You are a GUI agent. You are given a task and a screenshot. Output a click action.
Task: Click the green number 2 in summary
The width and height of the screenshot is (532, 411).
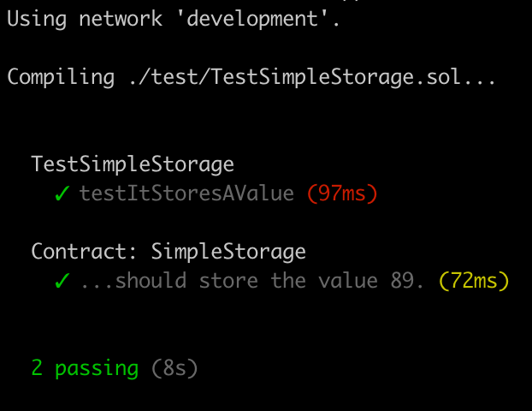pos(37,368)
